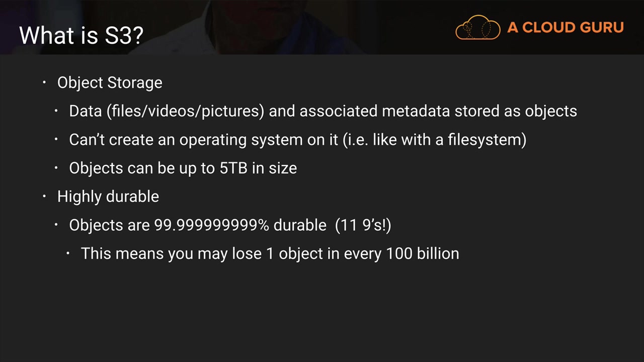Click the "99.999999999%" durability figure
This screenshot has width=644, height=362.
pos(211,225)
